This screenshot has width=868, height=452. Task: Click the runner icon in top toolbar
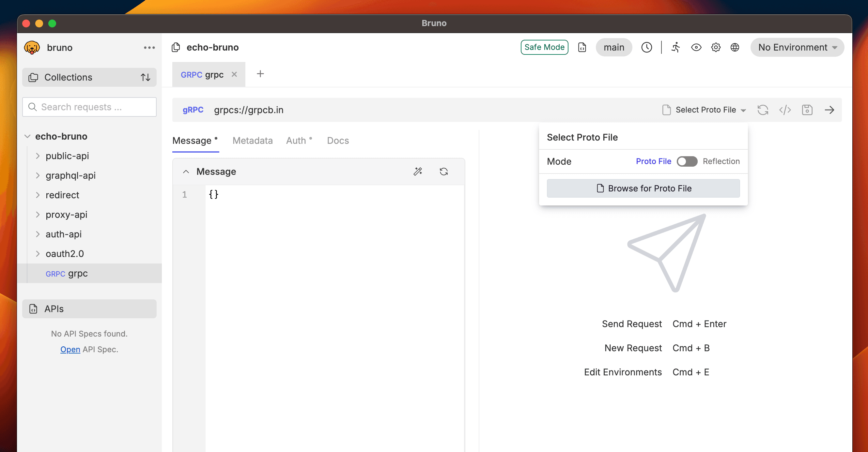[675, 47]
